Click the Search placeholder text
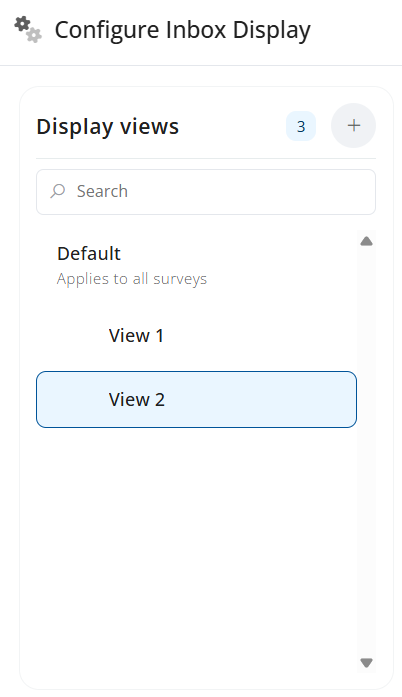The width and height of the screenshot is (402, 697). coord(102,192)
